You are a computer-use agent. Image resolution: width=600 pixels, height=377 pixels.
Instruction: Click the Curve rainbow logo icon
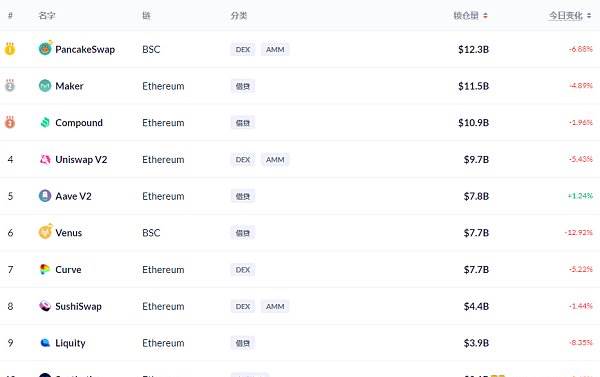(45, 269)
